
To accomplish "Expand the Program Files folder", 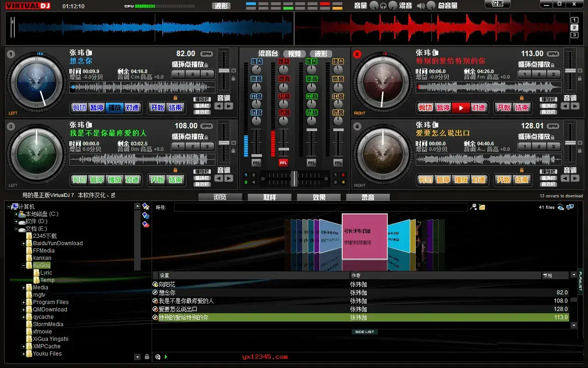I will coord(23,302).
